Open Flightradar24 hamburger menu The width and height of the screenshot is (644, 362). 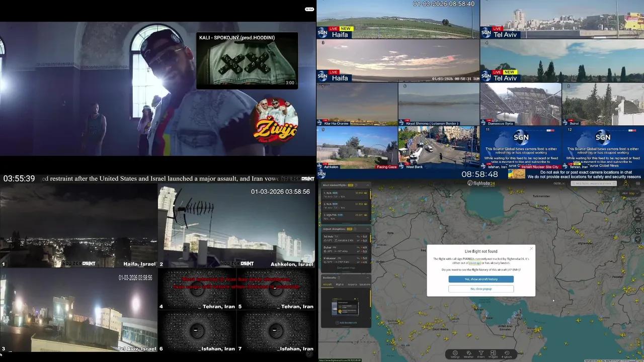638,184
